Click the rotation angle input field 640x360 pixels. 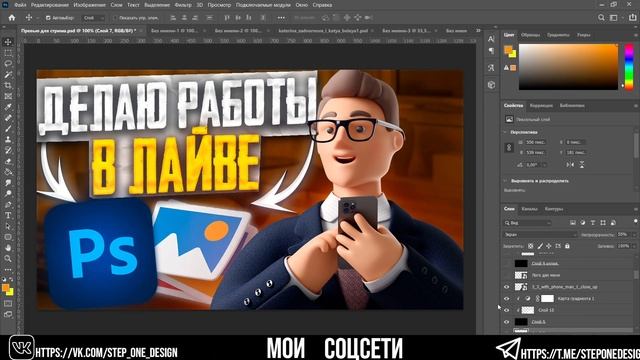533,165
